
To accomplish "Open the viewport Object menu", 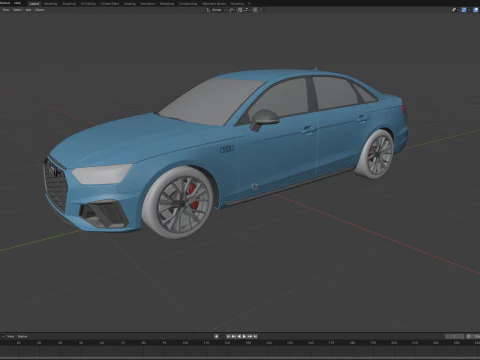I will pyautogui.click(x=39, y=10).
